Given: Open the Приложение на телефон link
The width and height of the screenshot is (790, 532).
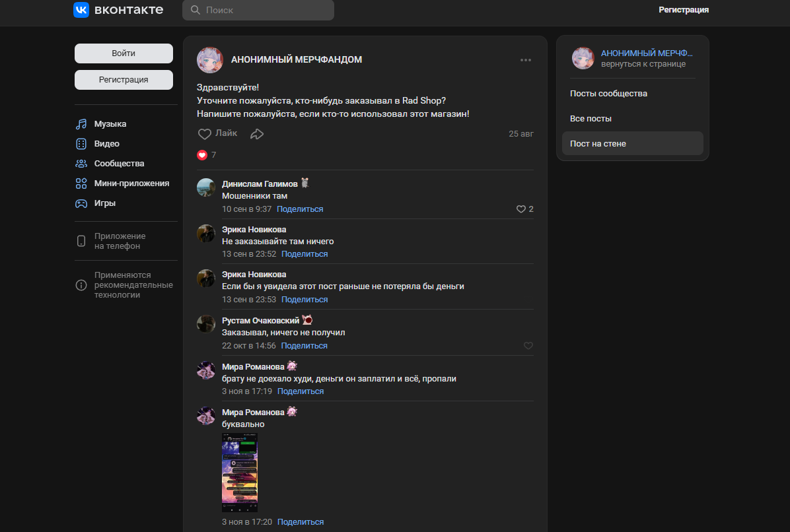Looking at the screenshot, I should pos(120,241).
